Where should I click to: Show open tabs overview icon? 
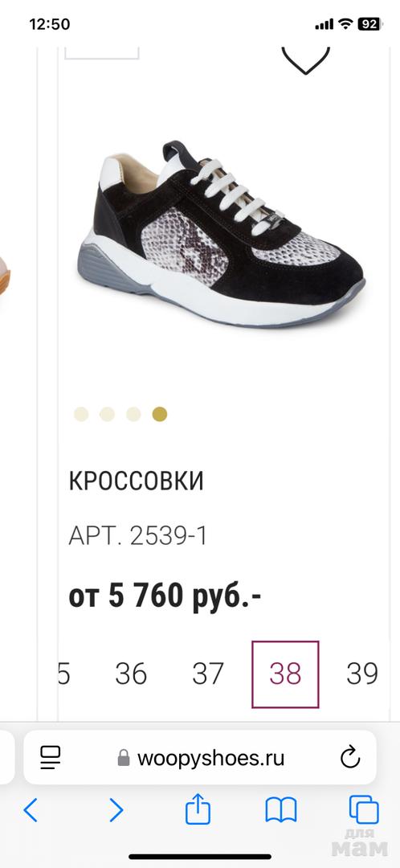[364, 810]
